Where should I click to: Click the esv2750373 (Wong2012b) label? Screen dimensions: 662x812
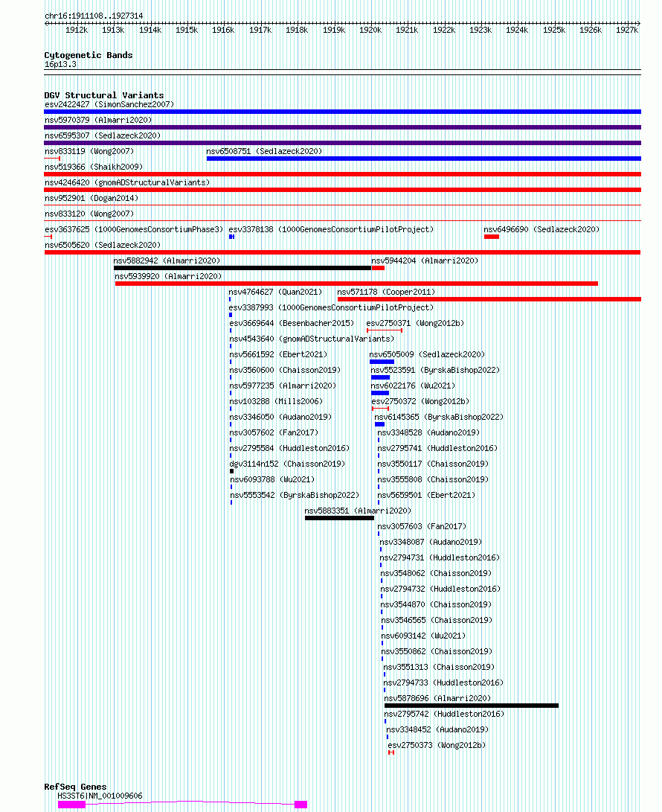pyautogui.click(x=437, y=745)
